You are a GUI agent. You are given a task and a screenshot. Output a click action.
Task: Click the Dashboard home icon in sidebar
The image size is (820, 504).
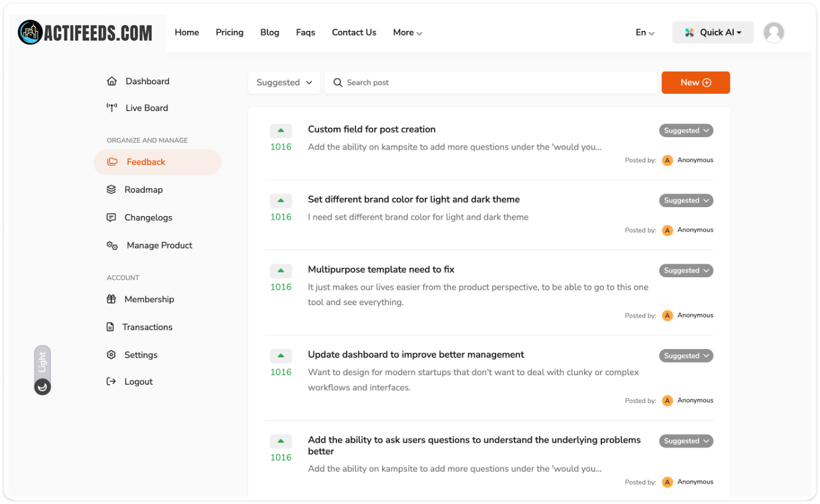(111, 81)
